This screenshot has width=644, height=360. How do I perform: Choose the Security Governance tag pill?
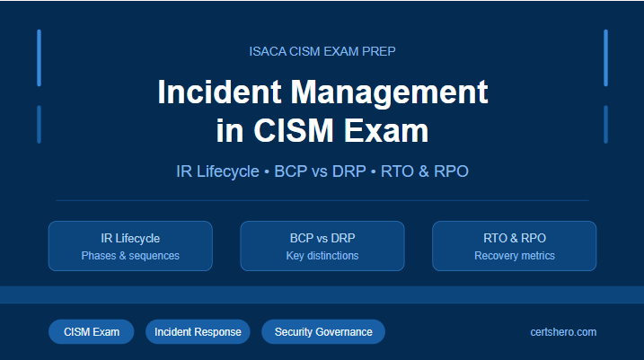point(323,332)
